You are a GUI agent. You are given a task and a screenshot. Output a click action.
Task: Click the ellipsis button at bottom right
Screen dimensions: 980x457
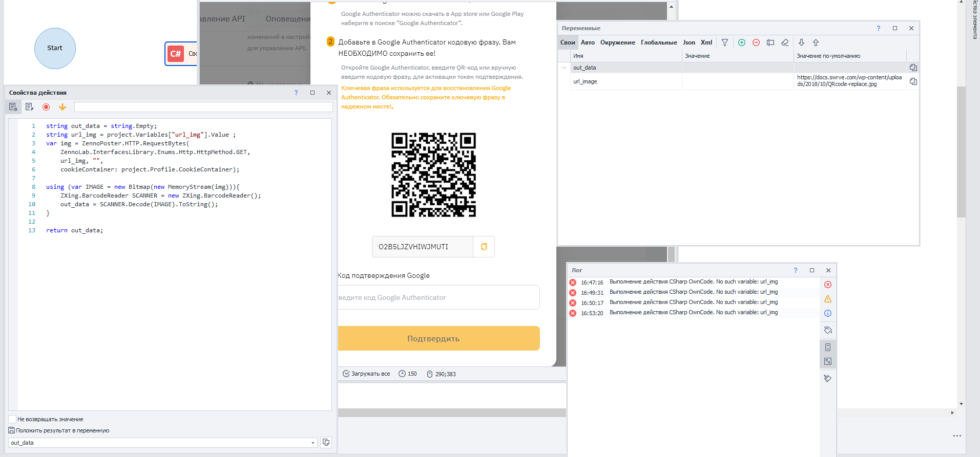click(957, 436)
